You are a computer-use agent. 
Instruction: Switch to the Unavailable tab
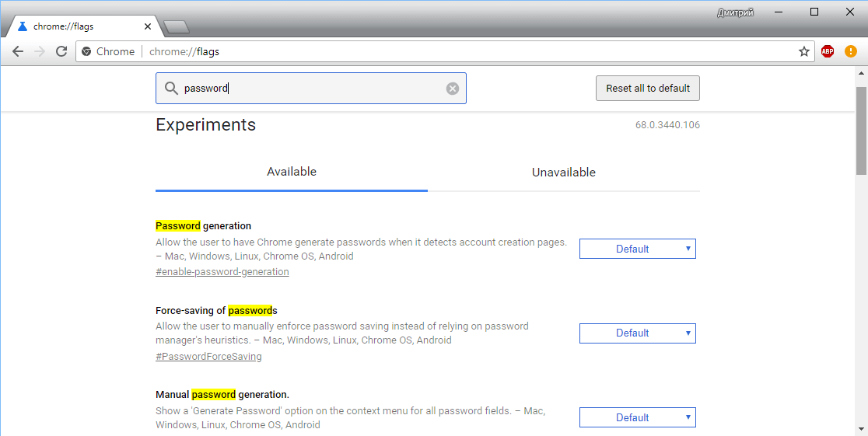[x=564, y=173]
